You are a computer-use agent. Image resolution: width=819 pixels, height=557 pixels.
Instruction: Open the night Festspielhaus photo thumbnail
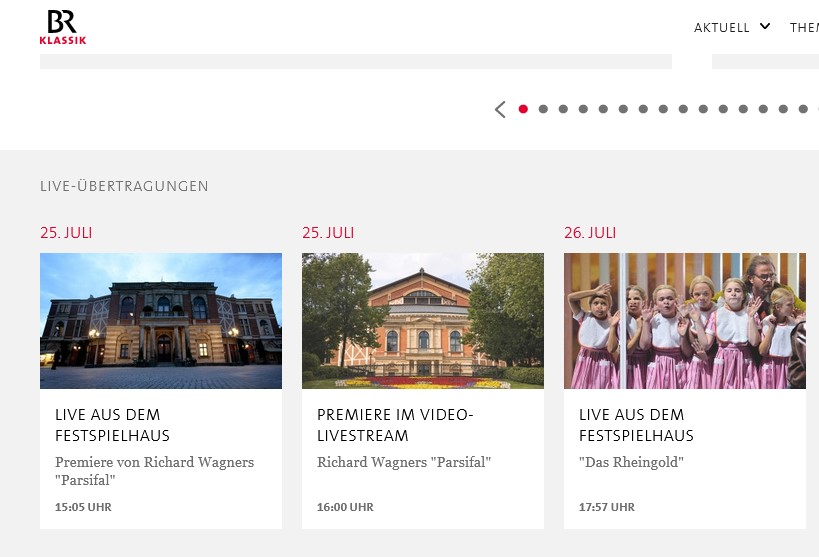tap(161, 321)
